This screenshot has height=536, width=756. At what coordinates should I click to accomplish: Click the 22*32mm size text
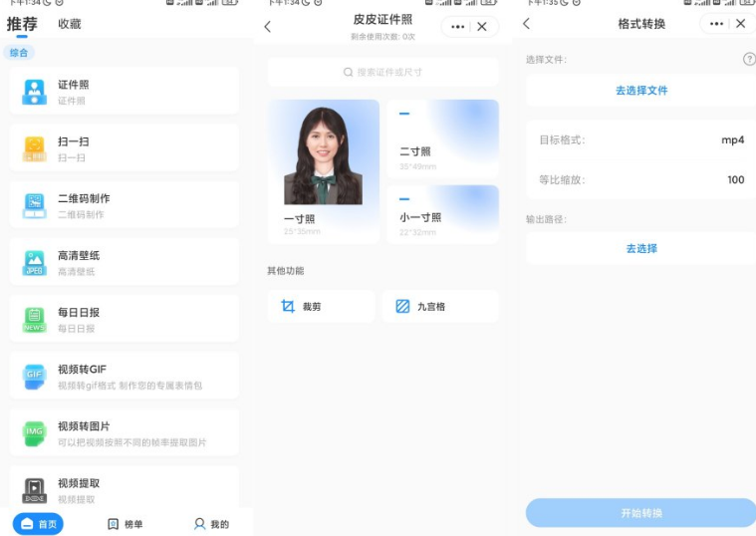(417, 232)
